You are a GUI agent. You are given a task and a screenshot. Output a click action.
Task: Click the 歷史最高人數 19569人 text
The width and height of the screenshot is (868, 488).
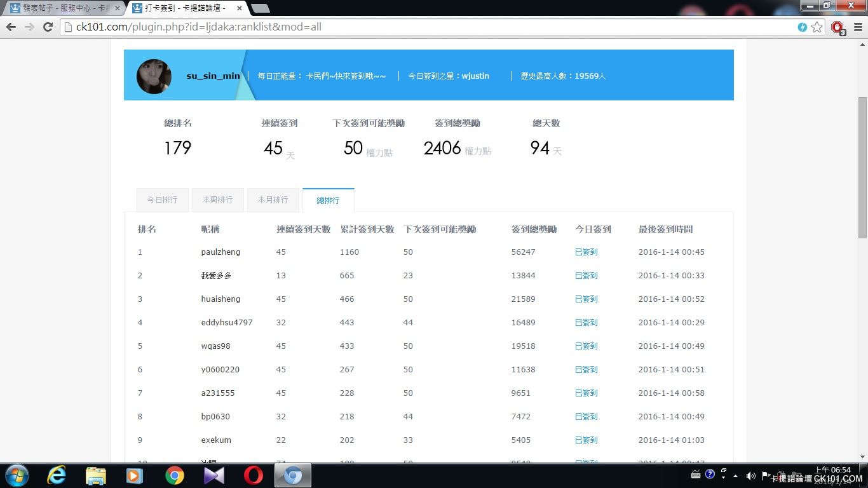pyautogui.click(x=563, y=76)
